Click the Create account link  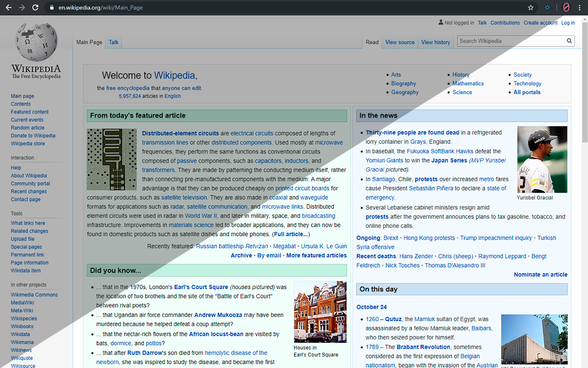541,23
